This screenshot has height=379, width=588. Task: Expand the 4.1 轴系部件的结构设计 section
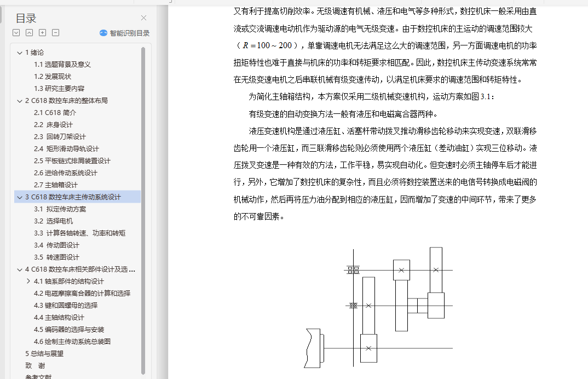28,281
